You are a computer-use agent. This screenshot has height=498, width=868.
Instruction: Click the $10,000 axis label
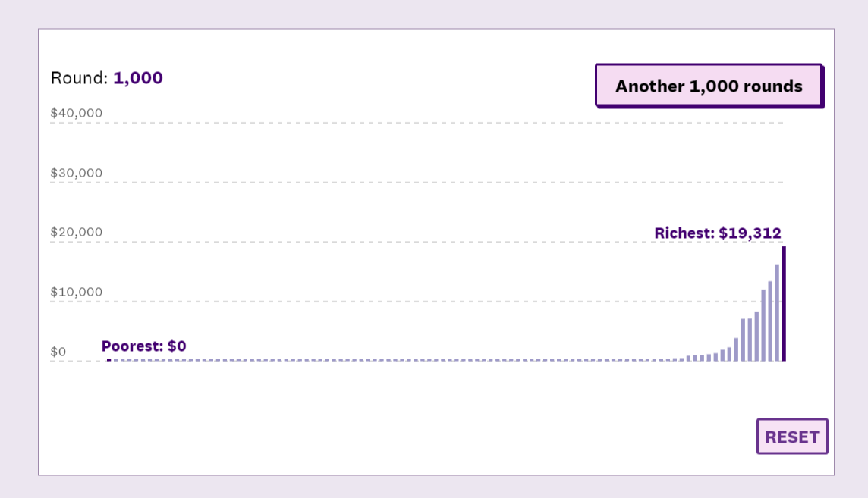point(76,292)
